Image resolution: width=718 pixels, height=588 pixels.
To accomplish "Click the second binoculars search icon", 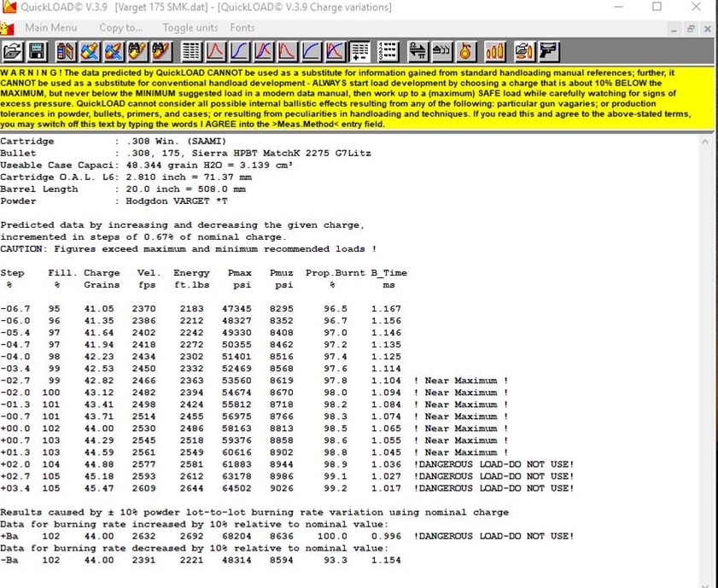I will coord(161,51).
